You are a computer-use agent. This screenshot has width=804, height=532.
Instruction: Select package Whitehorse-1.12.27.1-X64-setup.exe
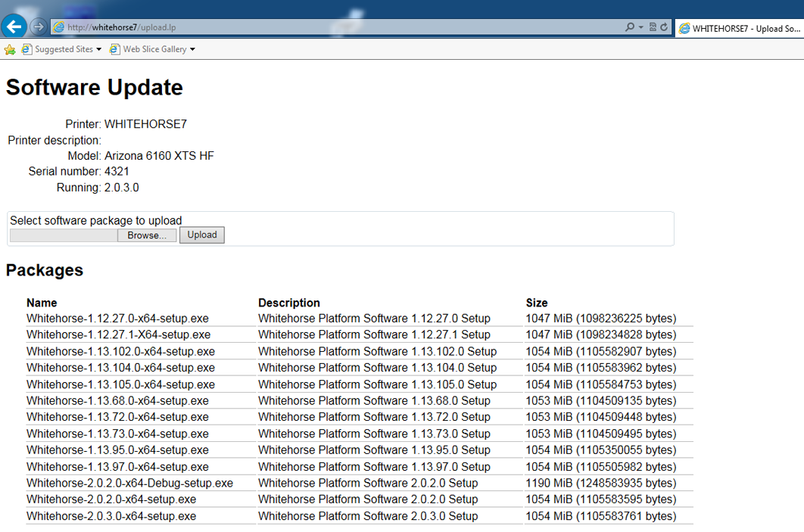pos(118,334)
